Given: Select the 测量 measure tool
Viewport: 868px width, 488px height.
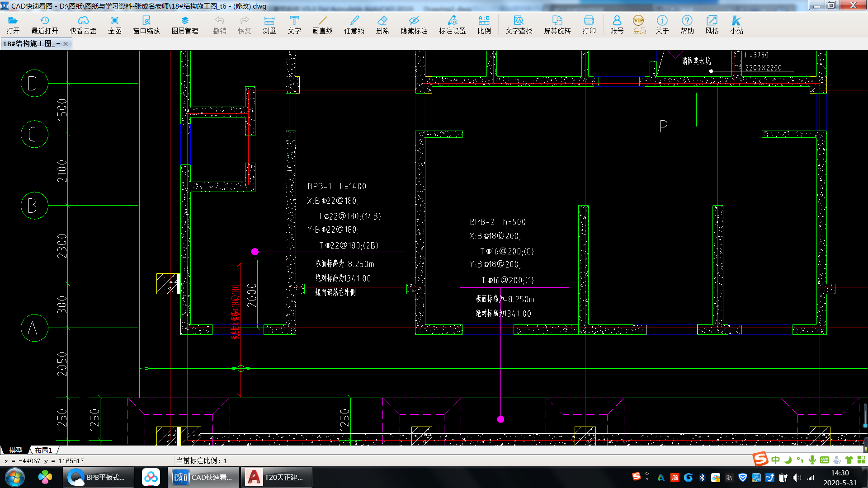Looking at the screenshot, I should [269, 25].
